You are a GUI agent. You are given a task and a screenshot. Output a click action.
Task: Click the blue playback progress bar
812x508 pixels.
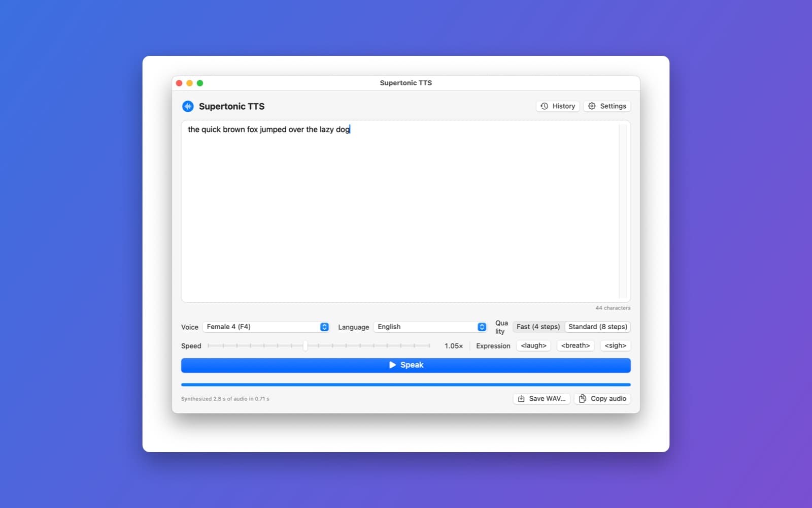[406, 385]
